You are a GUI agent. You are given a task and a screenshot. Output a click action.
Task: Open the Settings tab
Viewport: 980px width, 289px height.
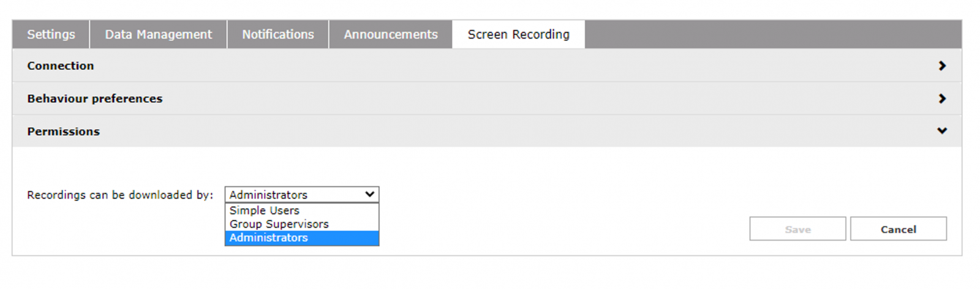coord(51,34)
